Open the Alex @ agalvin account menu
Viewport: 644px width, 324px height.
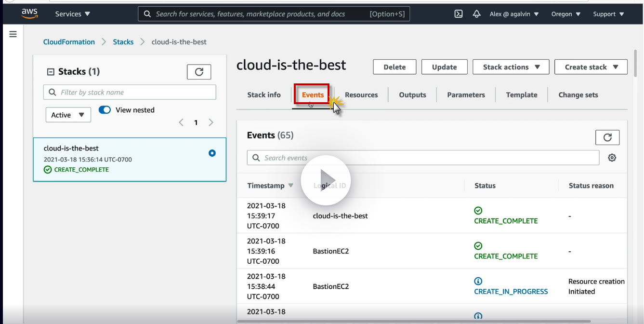pyautogui.click(x=514, y=14)
